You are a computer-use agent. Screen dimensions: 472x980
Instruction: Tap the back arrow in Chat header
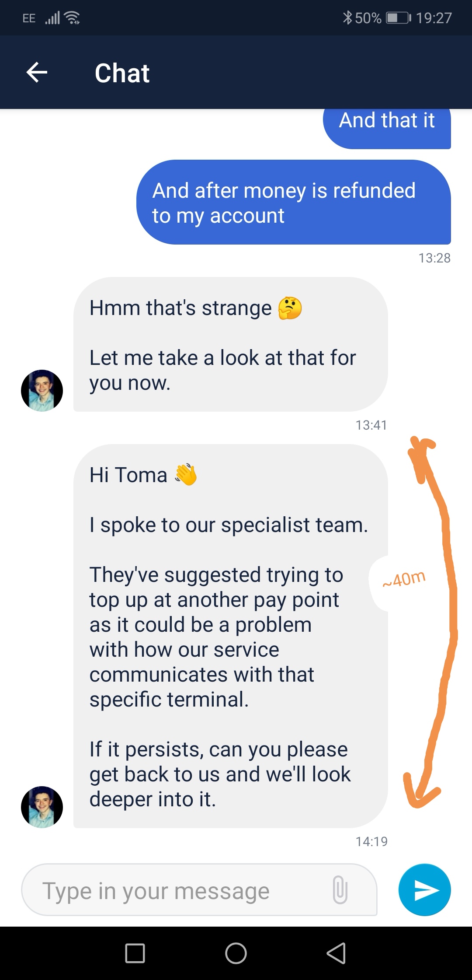[37, 72]
